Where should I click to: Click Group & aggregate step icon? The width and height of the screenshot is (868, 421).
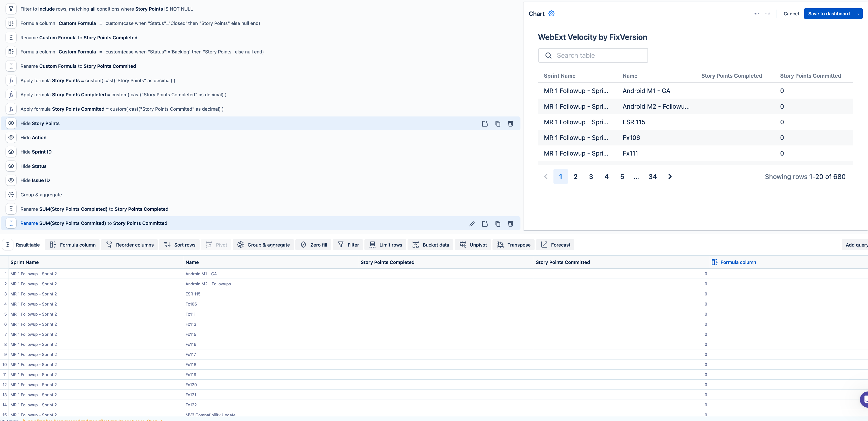point(11,195)
